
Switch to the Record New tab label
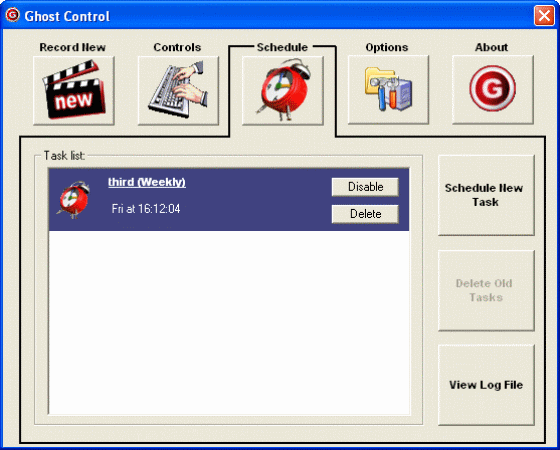72,47
